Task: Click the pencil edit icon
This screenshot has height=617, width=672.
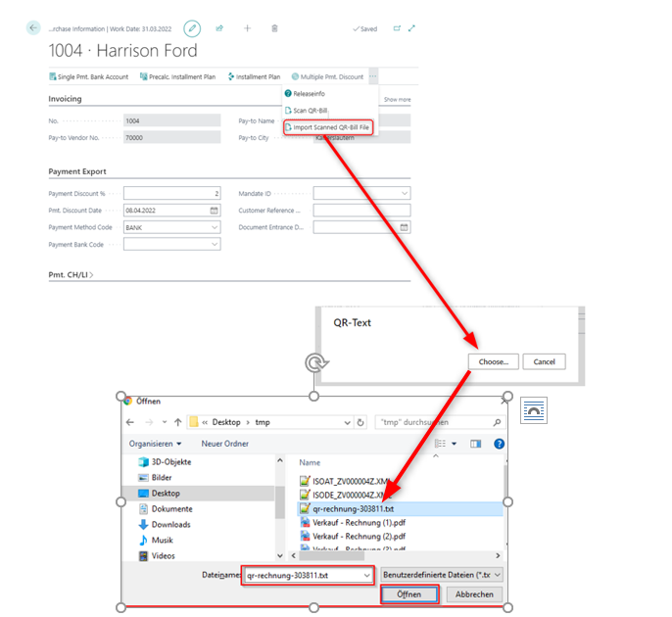Action: (x=192, y=28)
